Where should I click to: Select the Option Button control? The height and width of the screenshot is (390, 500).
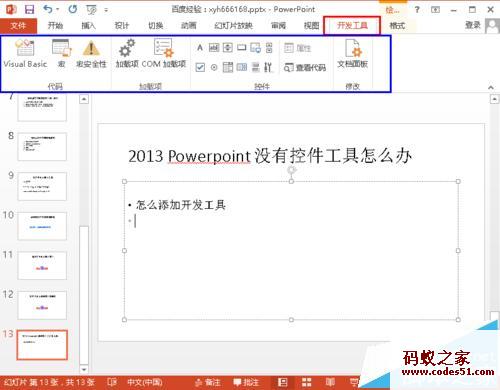click(x=214, y=67)
